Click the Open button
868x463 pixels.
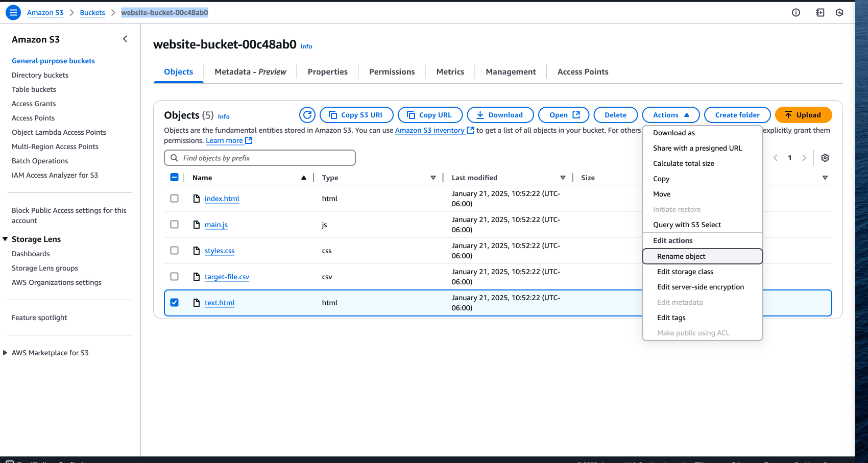564,115
